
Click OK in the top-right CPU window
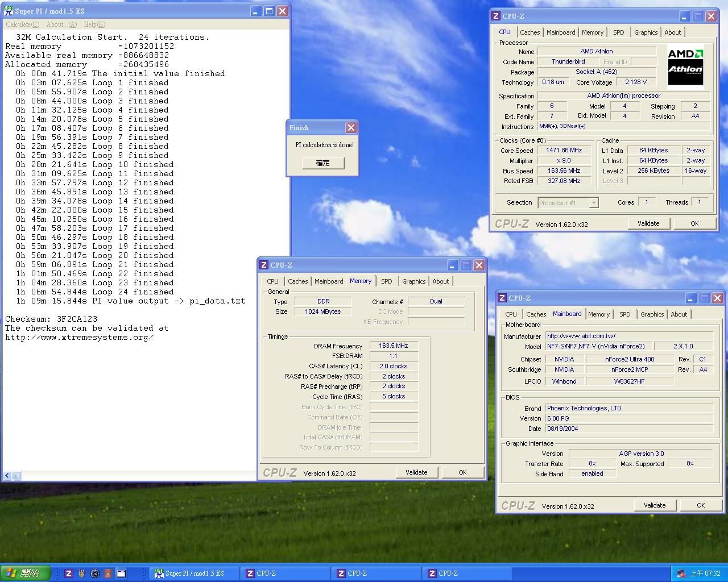694,223
